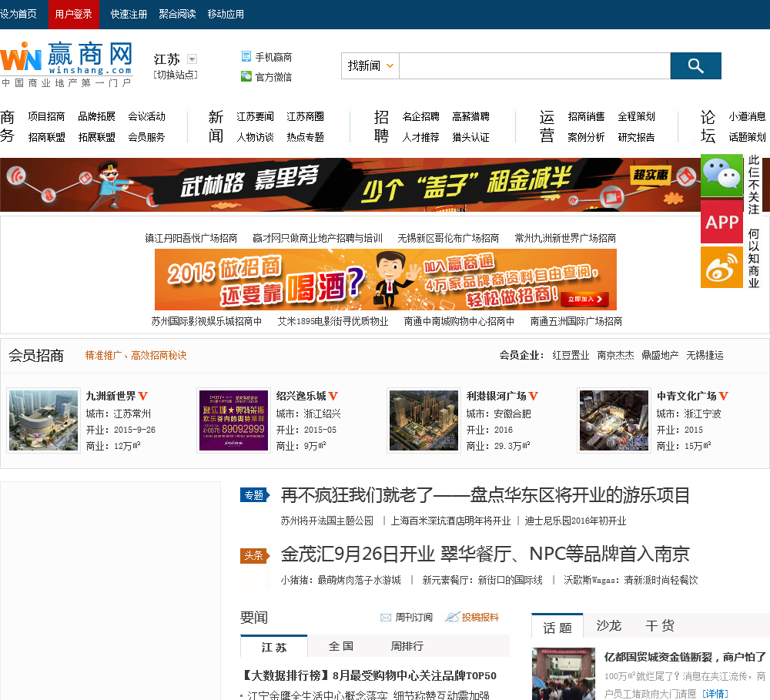The image size is (770, 700).
Task: Click the Winshang 赢商网 logo
Action: coord(67,65)
